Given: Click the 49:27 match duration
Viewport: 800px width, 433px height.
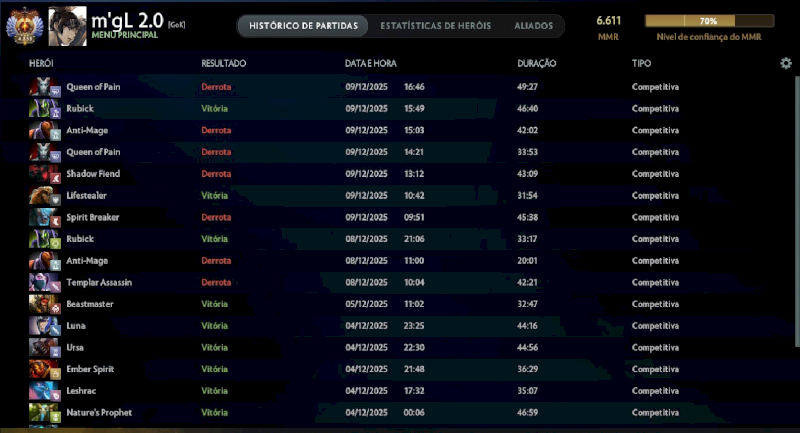Looking at the screenshot, I should 528,87.
